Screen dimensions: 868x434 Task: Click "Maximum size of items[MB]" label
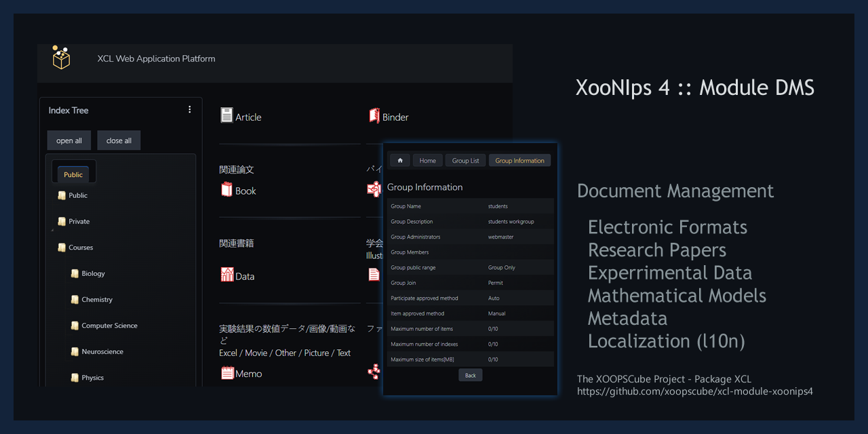[x=422, y=359]
